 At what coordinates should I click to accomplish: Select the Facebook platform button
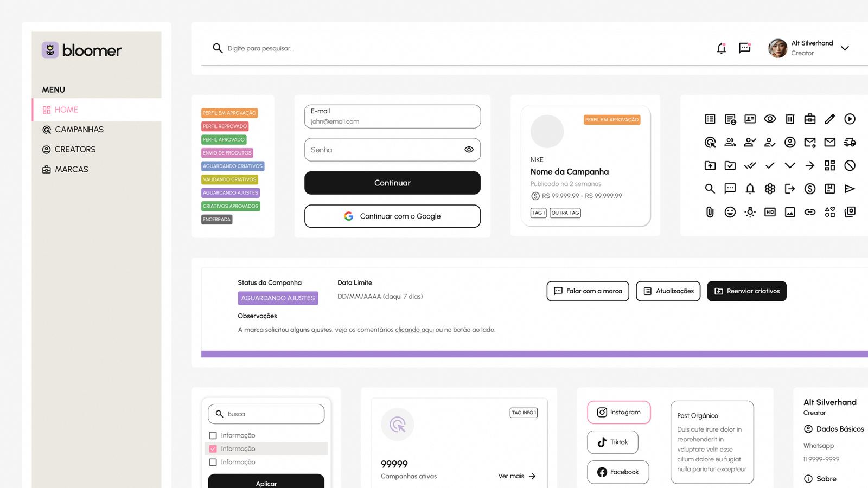pyautogui.click(x=618, y=472)
